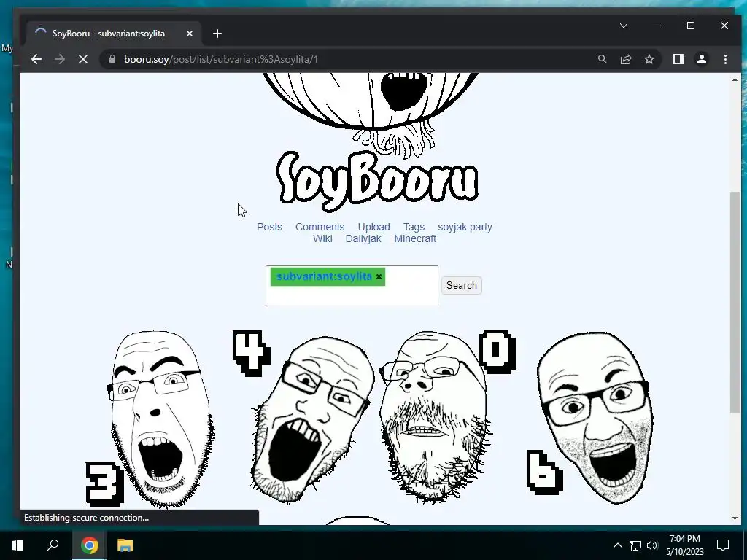Image resolution: width=747 pixels, height=560 pixels.
Task: Bookmark this tab with the star
Action: pyautogui.click(x=649, y=59)
